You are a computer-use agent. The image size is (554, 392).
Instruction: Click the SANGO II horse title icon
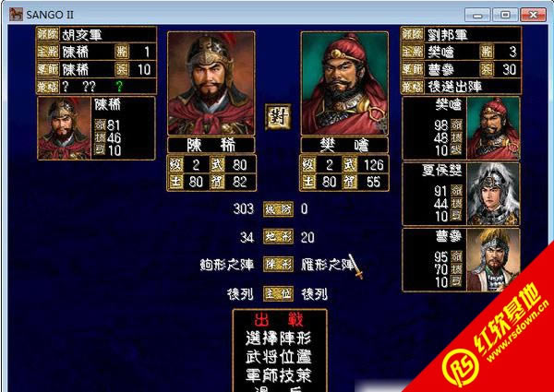tap(16, 15)
